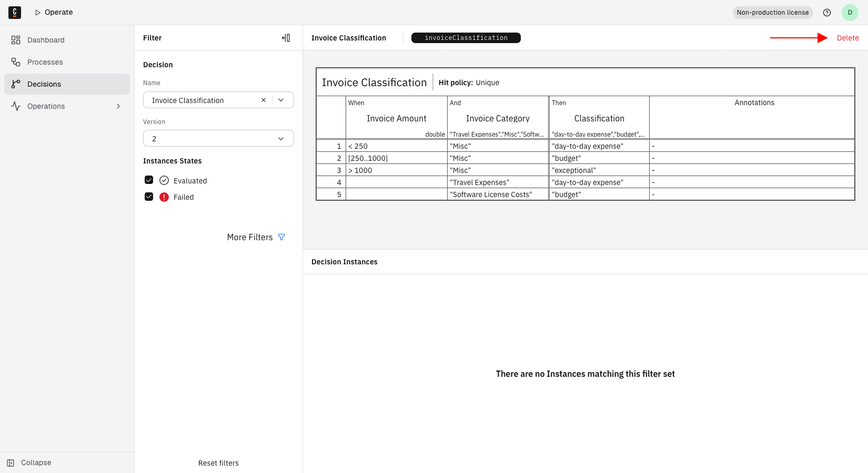The image size is (868, 473).
Task: Open the decision Name dropdown arrow
Action: (281, 100)
